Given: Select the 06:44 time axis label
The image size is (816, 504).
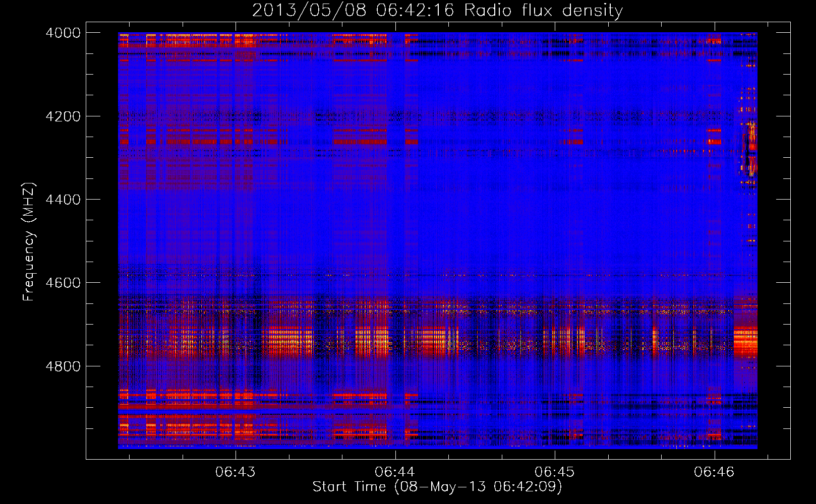Looking at the screenshot, I should tap(395, 472).
